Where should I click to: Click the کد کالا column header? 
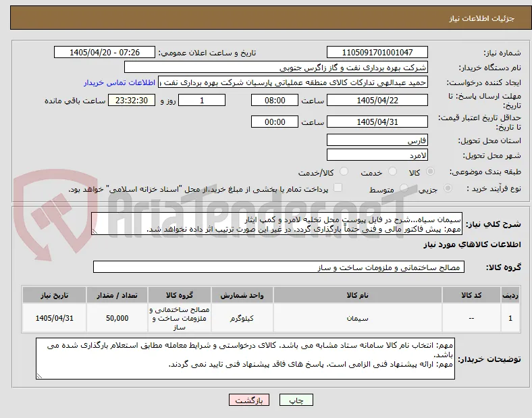pos(471,295)
